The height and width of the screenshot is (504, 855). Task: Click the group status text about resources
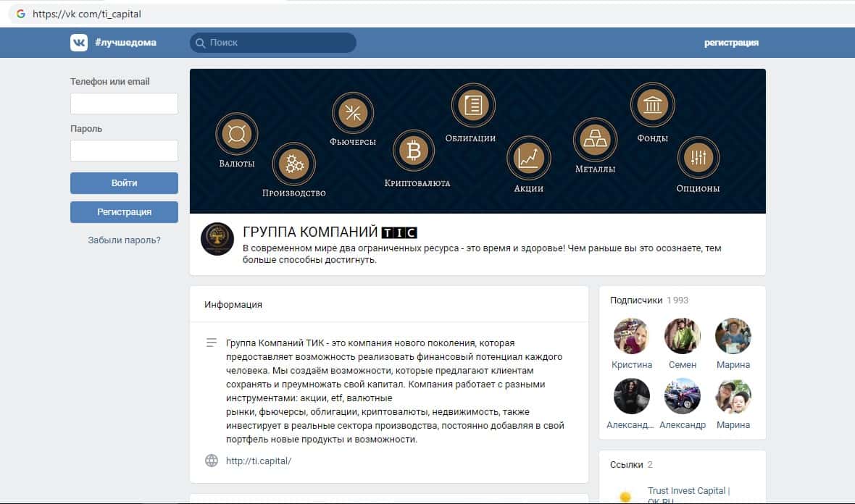click(x=482, y=254)
